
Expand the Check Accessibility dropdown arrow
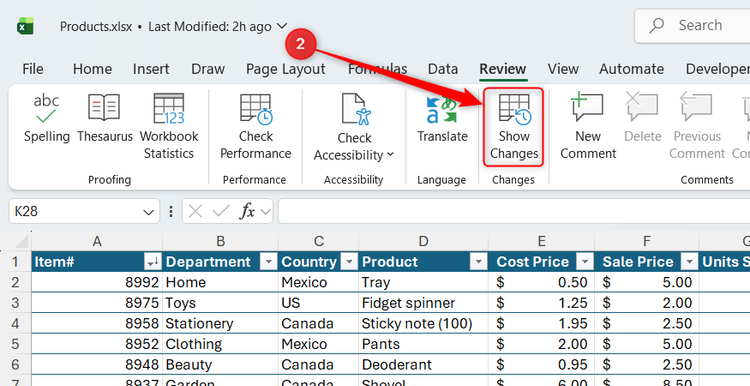point(390,154)
